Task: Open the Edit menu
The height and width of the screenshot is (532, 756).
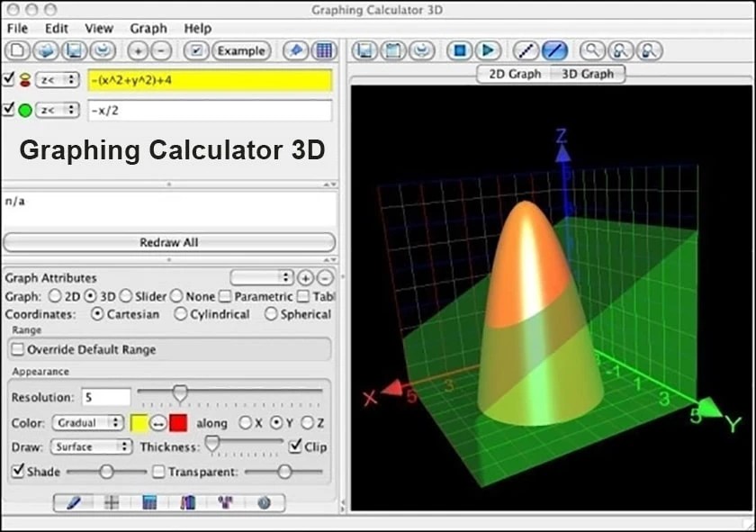Action: click(x=57, y=29)
